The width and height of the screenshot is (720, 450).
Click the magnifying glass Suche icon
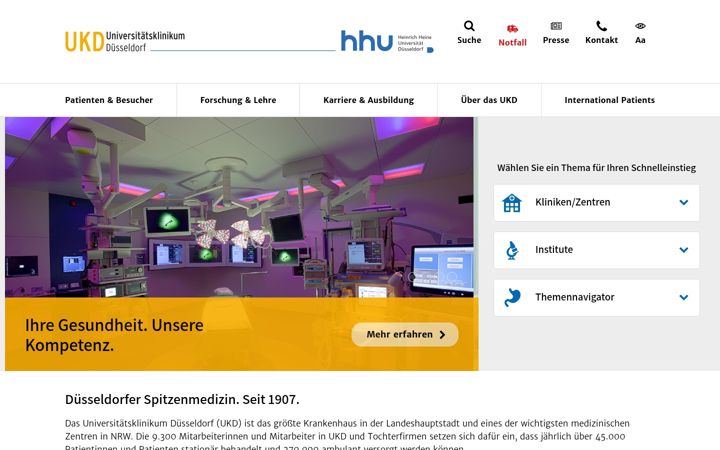click(469, 26)
